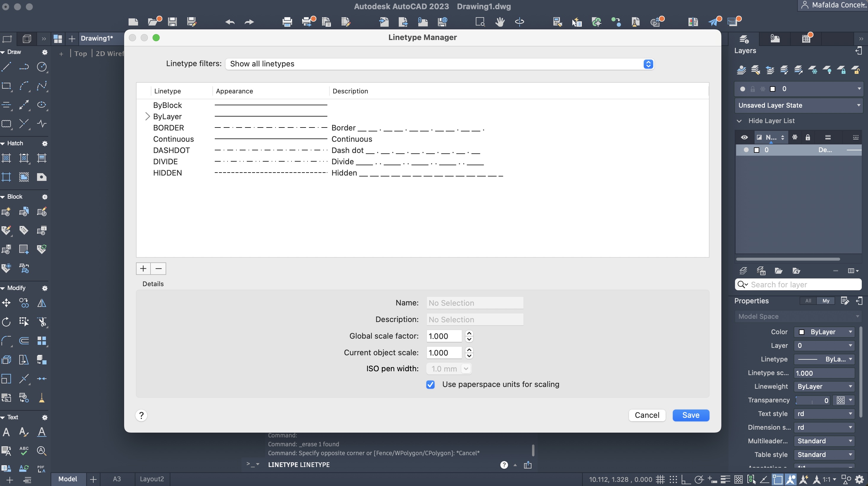Collapse the Hide Layer List chevron
The image size is (868, 486).
(739, 121)
